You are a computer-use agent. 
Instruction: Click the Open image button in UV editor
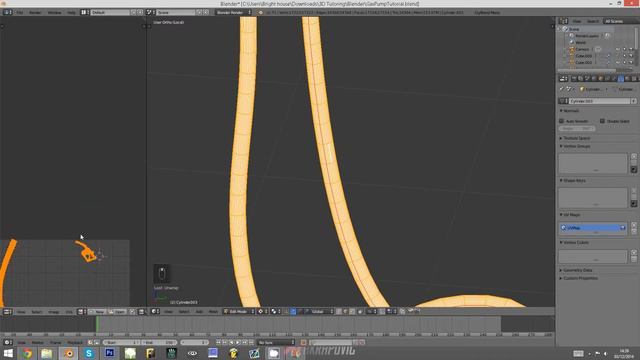(117, 312)
